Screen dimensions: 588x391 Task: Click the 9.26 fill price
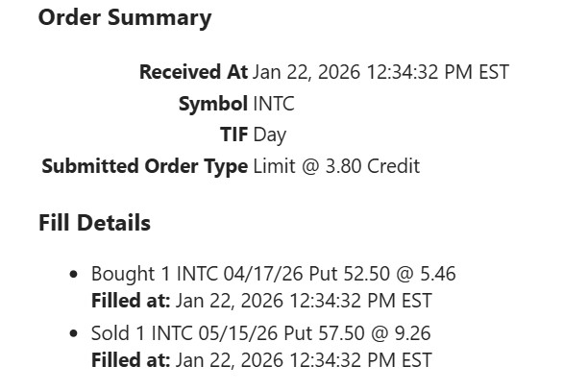pyautogui.click(x=412, y=334)
